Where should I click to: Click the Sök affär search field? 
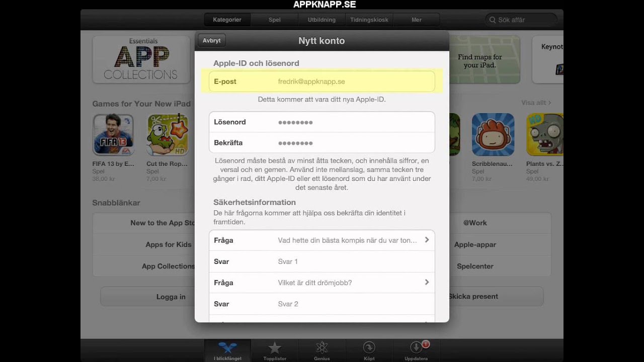pos(522,20)
